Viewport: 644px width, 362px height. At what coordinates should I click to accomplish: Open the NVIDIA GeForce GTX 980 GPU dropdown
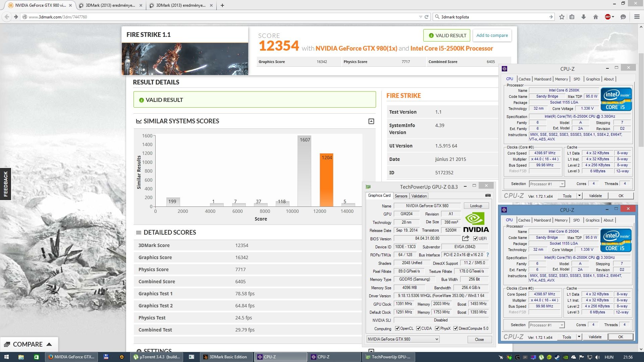403,339
